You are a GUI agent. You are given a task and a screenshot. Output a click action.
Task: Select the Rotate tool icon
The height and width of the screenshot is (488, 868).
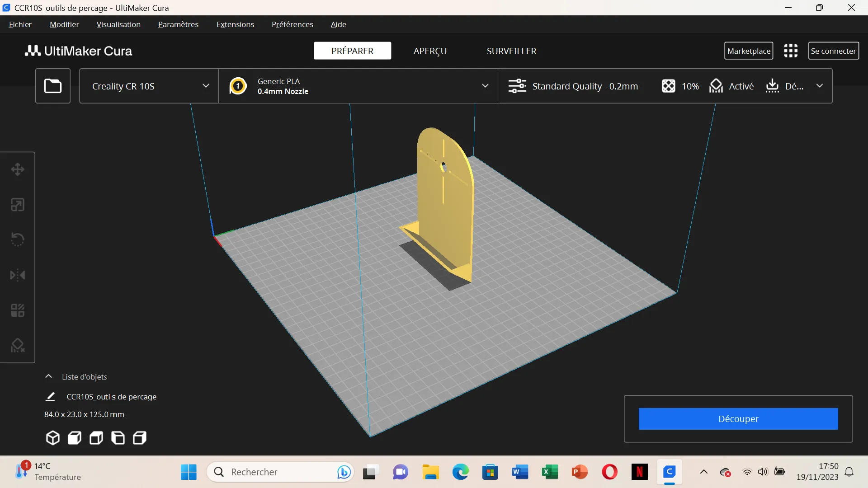point(18,239)
